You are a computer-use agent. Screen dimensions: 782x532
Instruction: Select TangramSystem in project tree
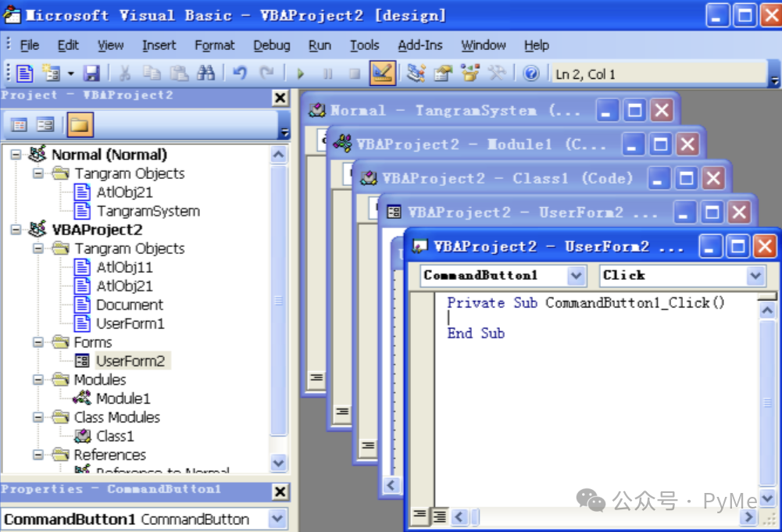148,211
